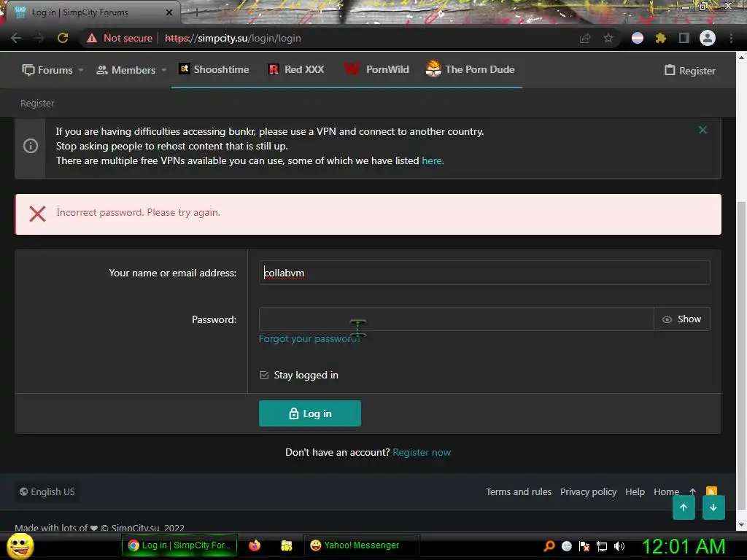Open Help footer link
747x560 pixels.
point(635,492)
